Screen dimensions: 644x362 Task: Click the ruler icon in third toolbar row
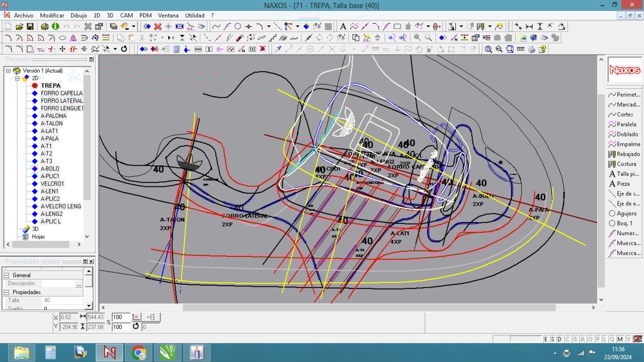(x=520, y=49)
